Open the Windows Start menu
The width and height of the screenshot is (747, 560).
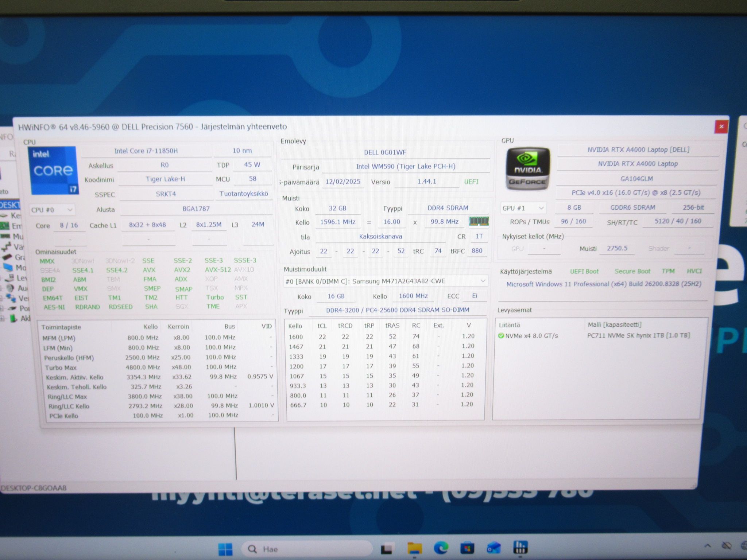[225, 549]
